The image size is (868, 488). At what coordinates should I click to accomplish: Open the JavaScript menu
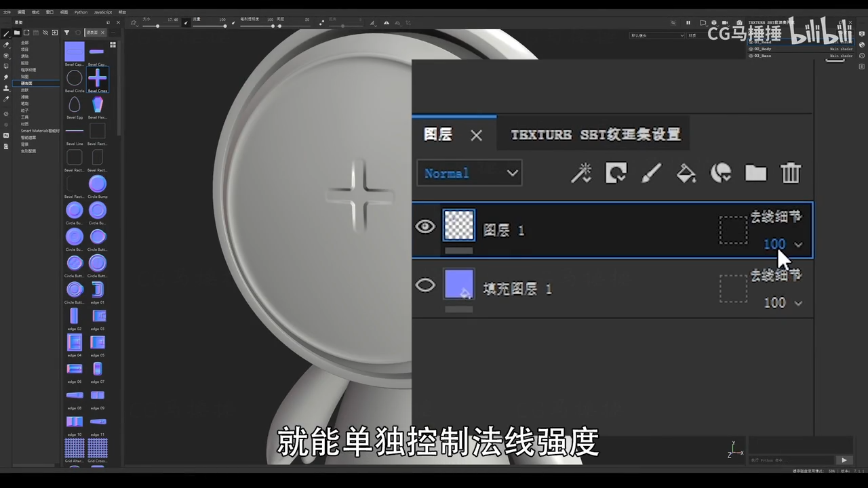[x=102, y=12]
